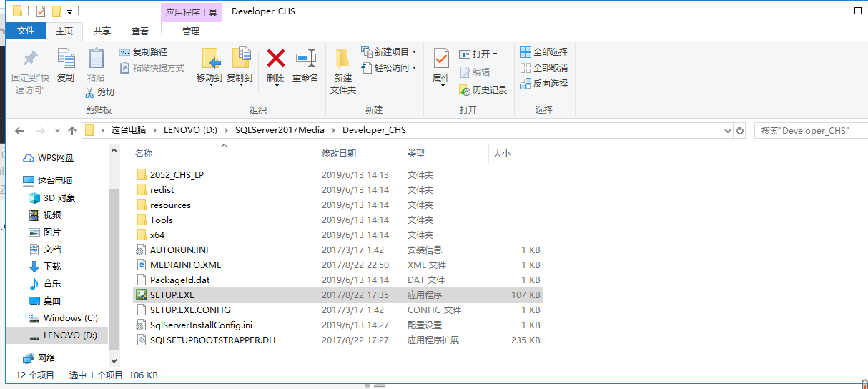Select the SqlServerInstallConfig.ini file
Screen dimensions: 868x389
(338, 325)
